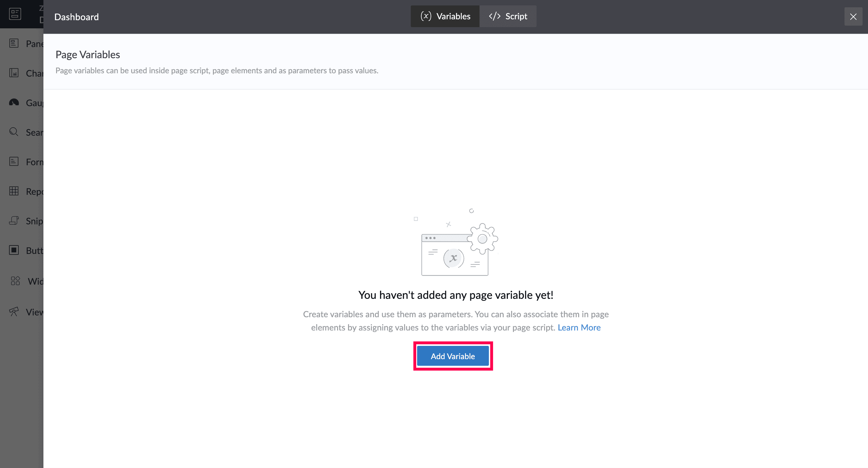Open the Learn More link

tap(579, 327)
